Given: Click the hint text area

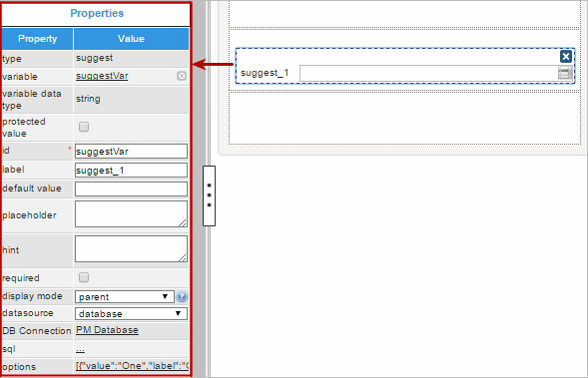Looking at the screenshot, I should coord(131,248).
